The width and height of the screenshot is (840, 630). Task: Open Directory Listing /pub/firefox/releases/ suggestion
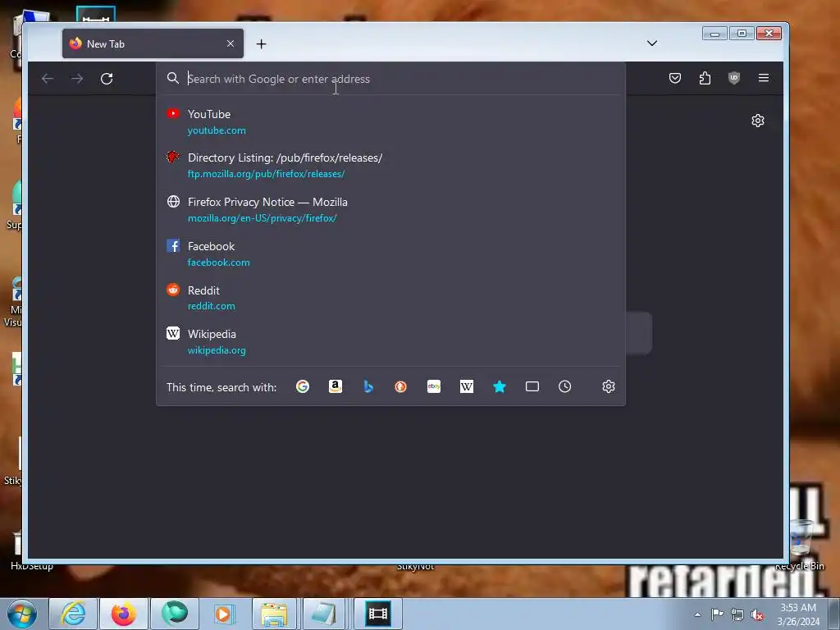point(391,165)
